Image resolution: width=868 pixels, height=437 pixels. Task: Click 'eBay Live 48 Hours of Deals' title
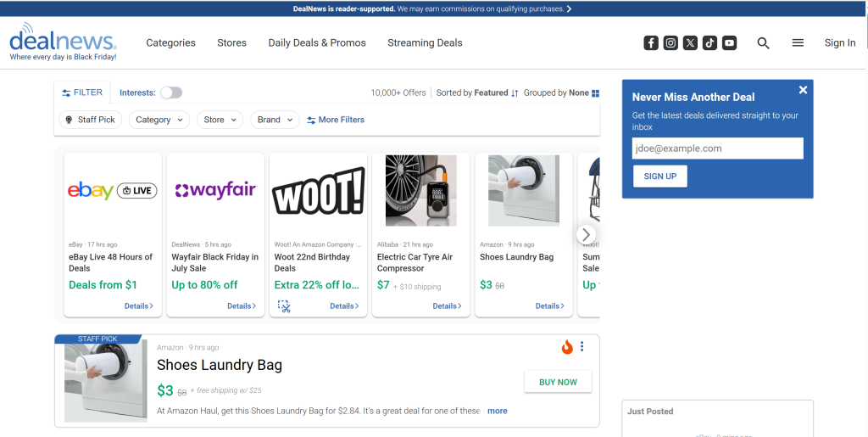tap(111, 262)
